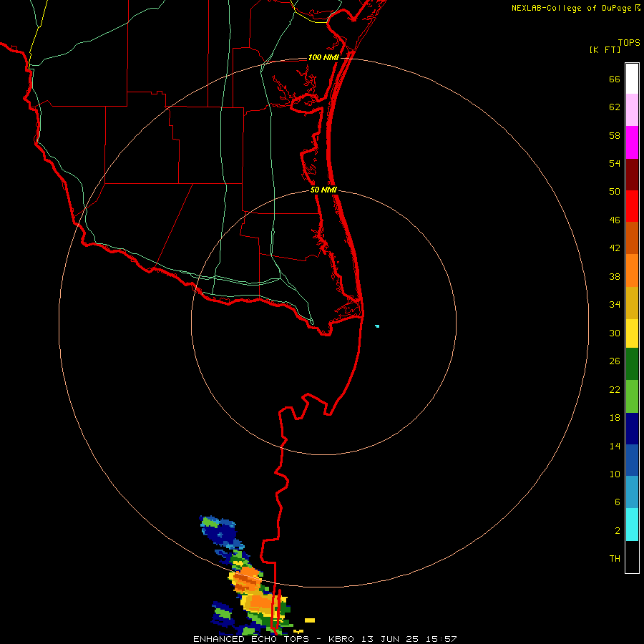Click the "ENHANCED ECHO TOPS" product title
The height and width of the screenshot is (644, 644).
[251, 639]
